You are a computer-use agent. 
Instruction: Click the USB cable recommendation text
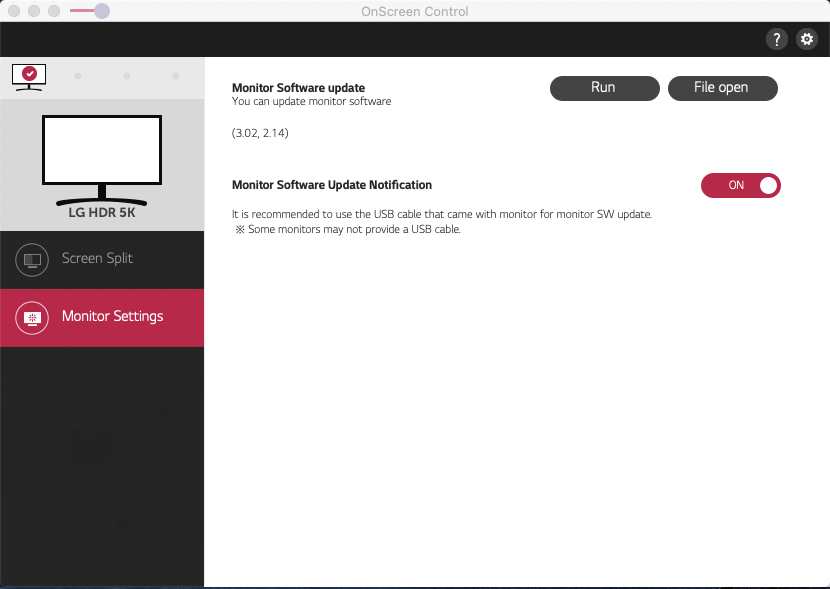(442, 214)
